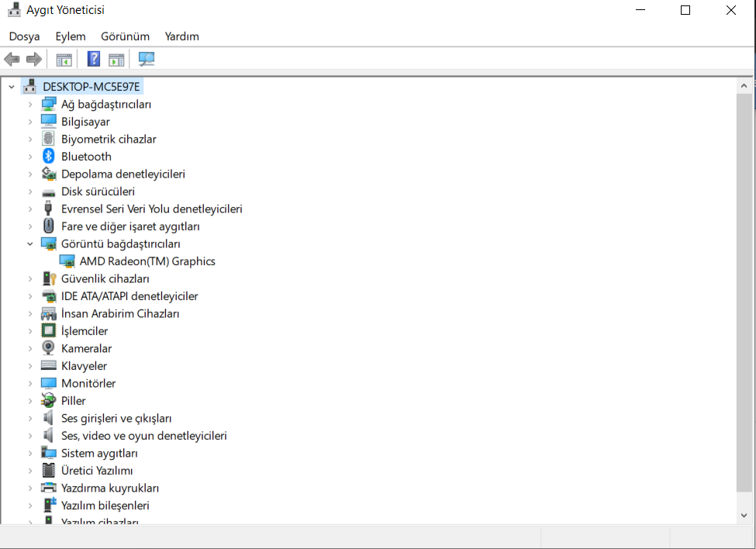
Task: Click the scan for hardware changes icon
Action: point(146,59)
